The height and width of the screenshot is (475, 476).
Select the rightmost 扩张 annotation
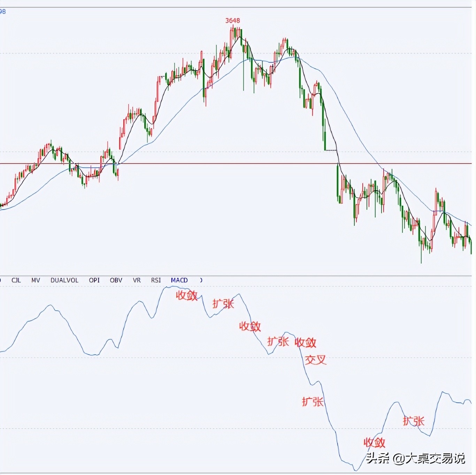click(414, 421)
